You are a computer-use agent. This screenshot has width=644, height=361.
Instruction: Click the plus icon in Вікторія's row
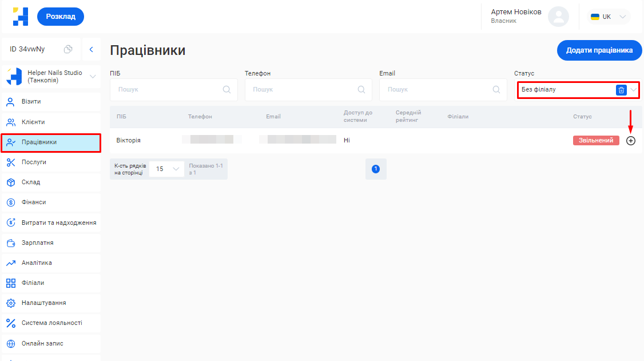point(631,141)
